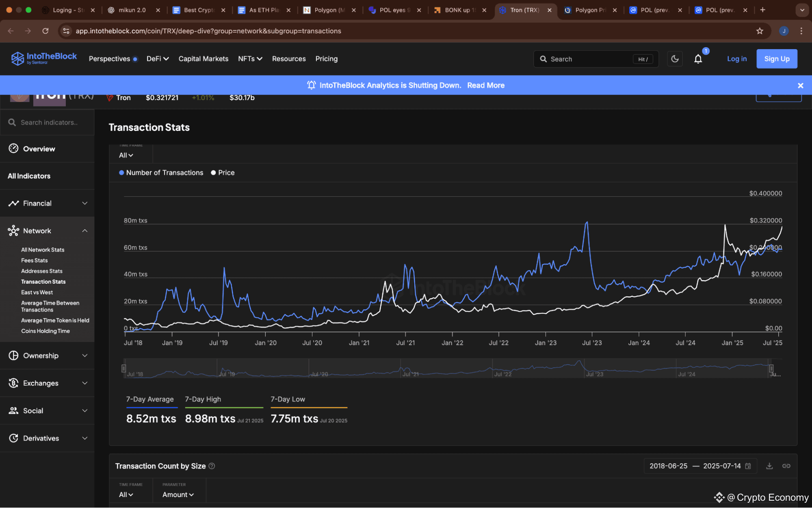Copy link to Transaction Count chart
812x508 pixels.
pos(786,466)
